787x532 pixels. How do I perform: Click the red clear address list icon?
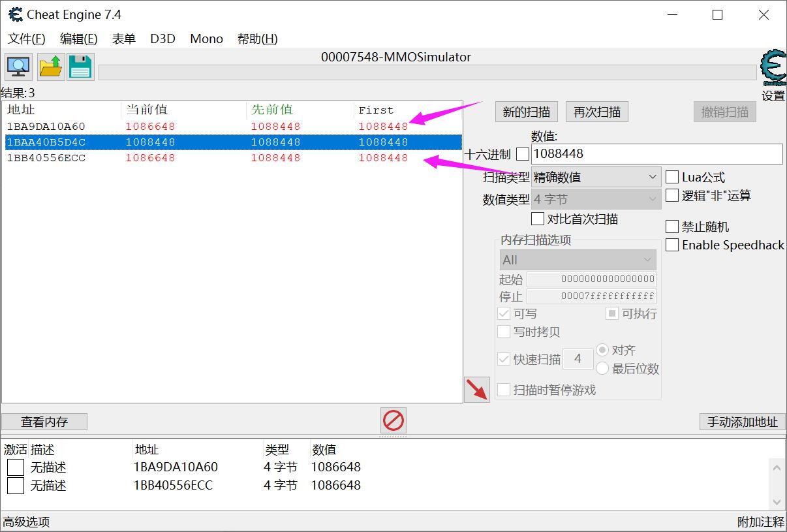pyautogui.click(x=393, y=420)
